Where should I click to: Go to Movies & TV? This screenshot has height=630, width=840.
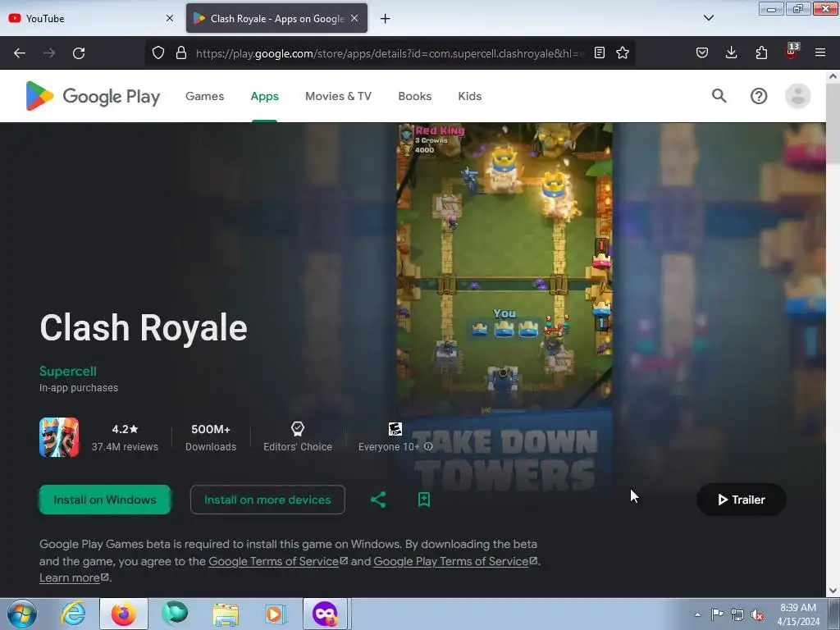click(338, 96)
